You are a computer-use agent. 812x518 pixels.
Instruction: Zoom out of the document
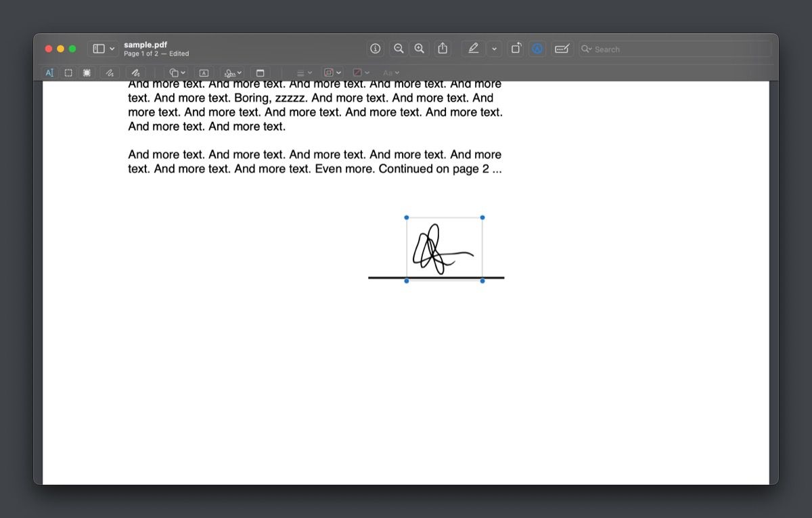pyautogui.click(x=399, y=49)
